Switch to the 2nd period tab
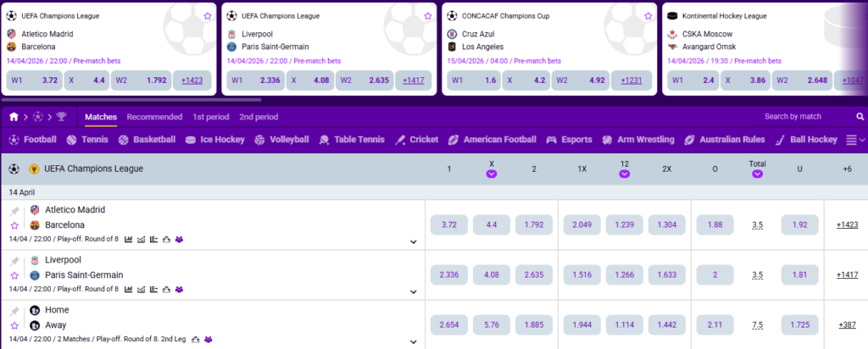Screen dimensions: 868x349 [x=259, y=117]
